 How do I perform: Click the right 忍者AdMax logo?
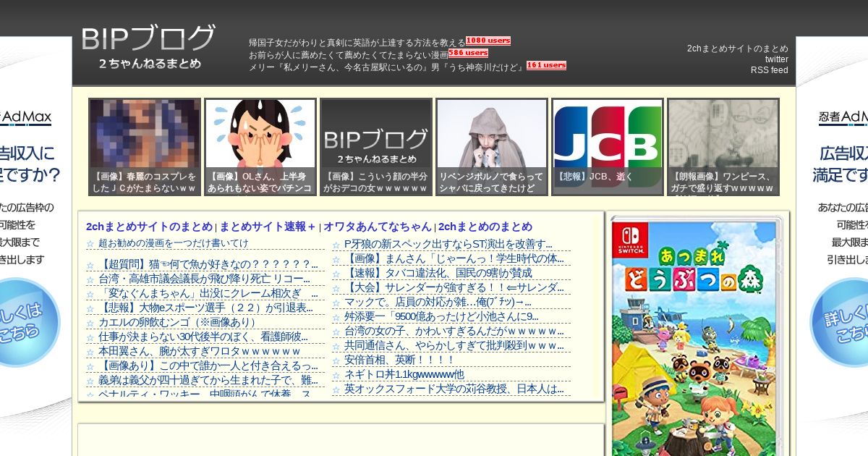pyautogui.click(x=843, y=117)
